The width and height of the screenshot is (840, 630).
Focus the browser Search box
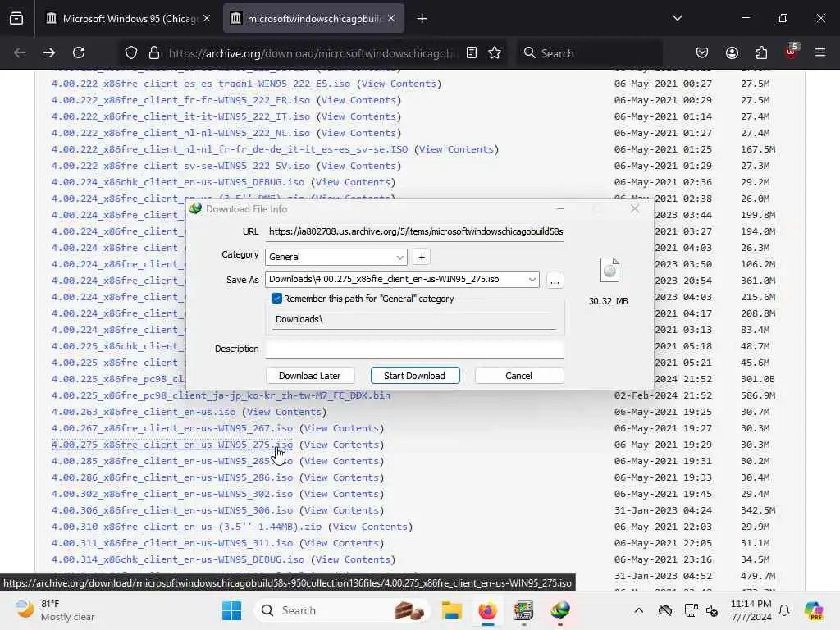coord(589,53)
